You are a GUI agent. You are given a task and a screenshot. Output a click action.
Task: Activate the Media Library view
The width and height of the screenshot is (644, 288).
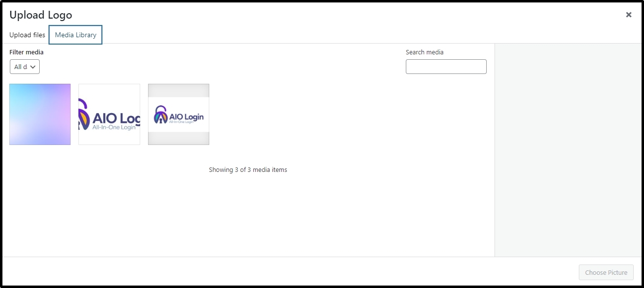[75, 35]
